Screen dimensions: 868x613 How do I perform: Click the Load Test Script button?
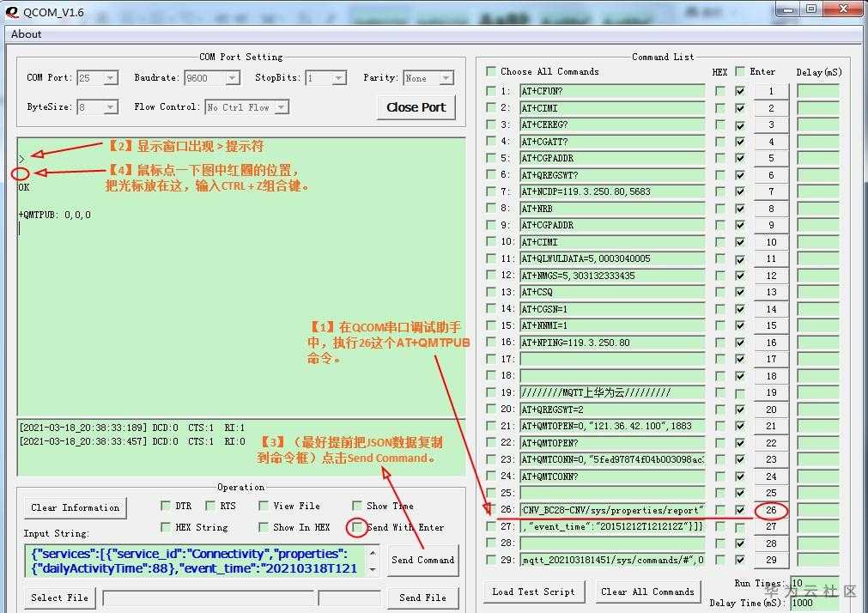click(x=533, y=592)
